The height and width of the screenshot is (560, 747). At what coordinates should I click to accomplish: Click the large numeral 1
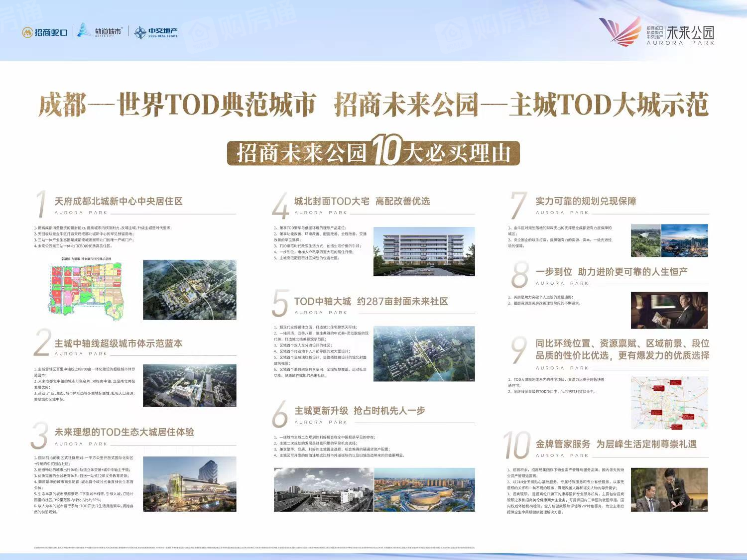point(41,204)
